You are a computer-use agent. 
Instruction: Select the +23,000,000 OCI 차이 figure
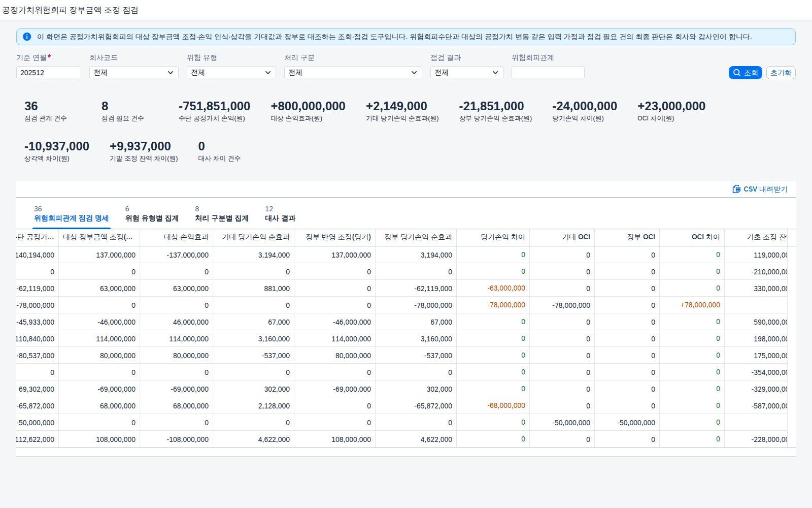(671, 106)
